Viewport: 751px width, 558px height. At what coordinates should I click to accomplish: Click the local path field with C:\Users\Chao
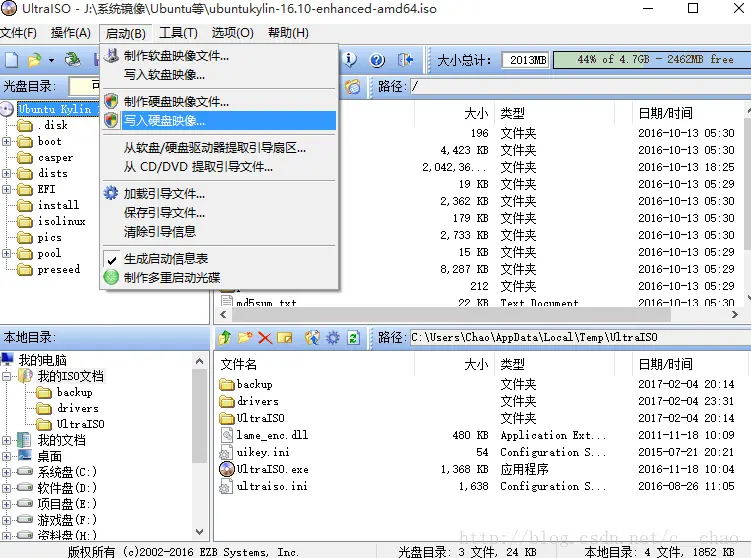(x=580, y=338)
